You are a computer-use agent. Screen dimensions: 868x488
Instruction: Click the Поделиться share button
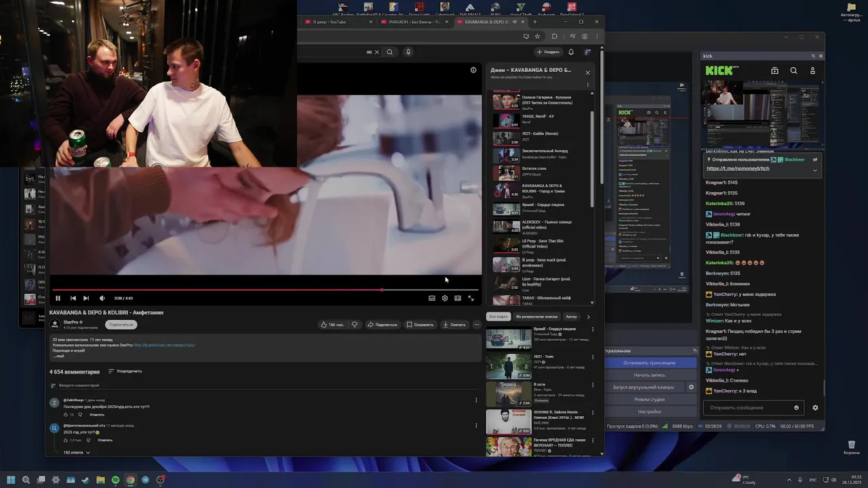(x=382, y=325)
